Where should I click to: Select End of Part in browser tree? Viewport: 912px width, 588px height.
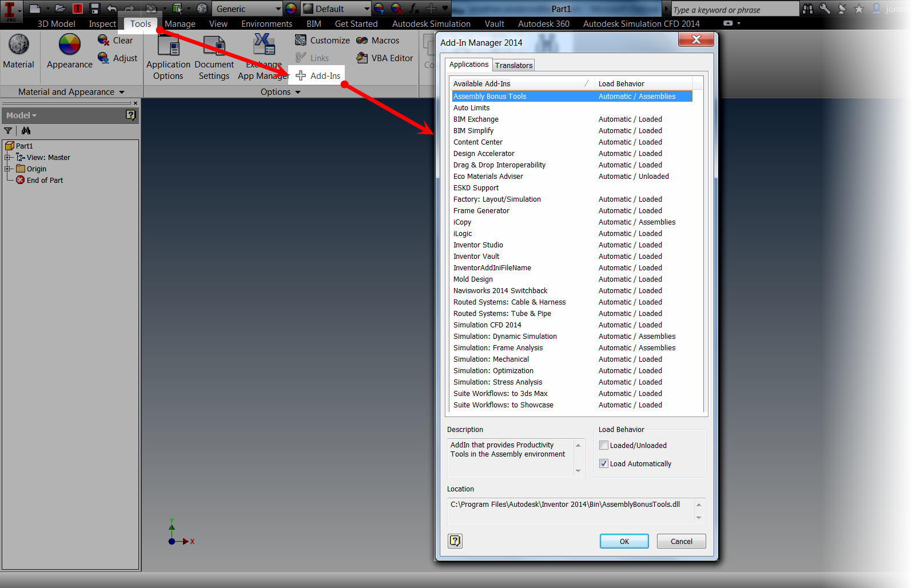coord(39,180)
